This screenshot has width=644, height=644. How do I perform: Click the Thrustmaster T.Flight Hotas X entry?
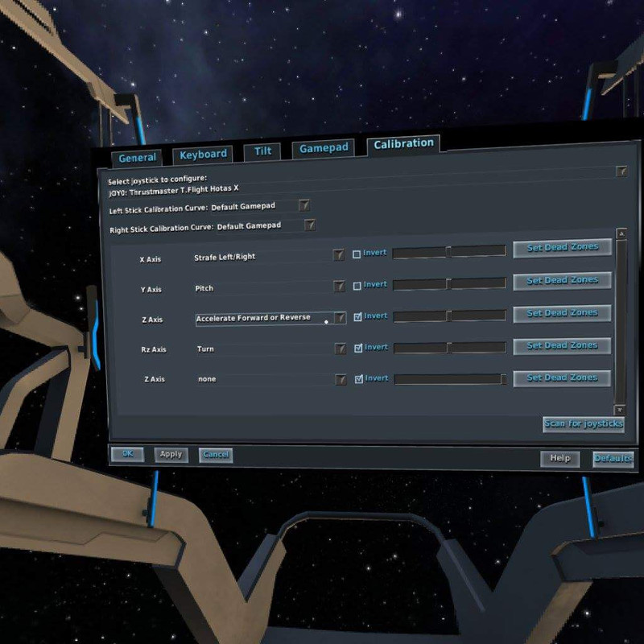coord(174,191)
